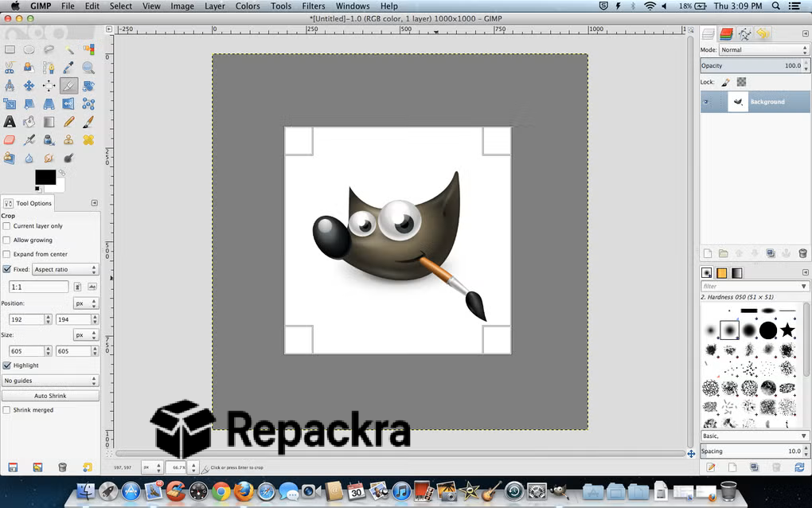Select the Bucket Fill tool

[x=29, y=122]
